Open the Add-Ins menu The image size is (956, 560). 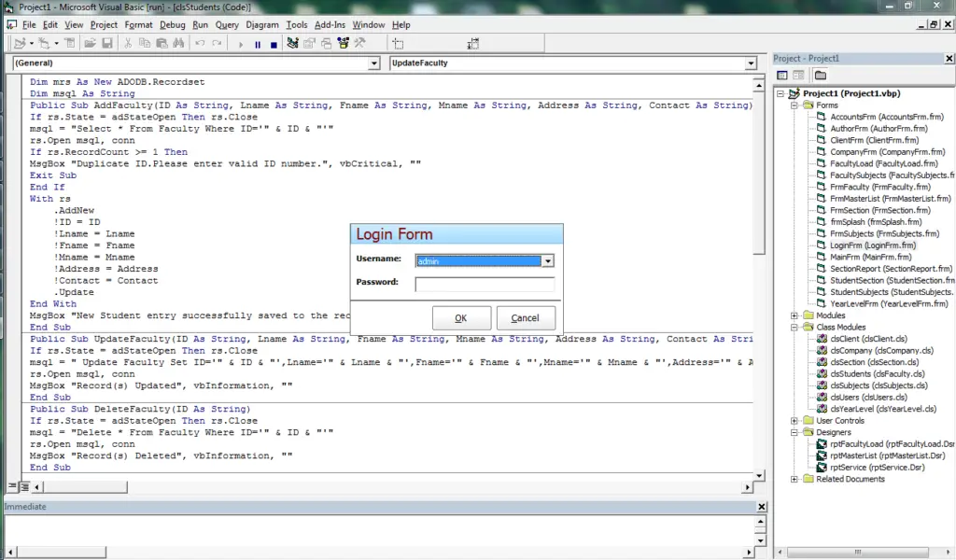[332, 24]
